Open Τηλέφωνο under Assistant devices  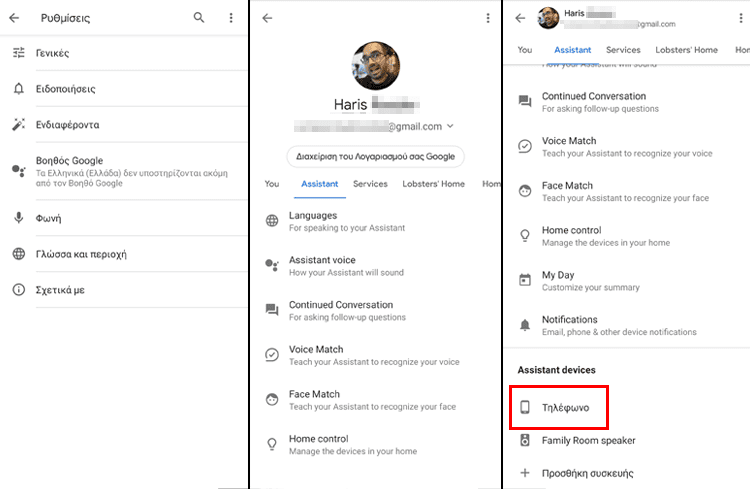[x=560, y=407]
